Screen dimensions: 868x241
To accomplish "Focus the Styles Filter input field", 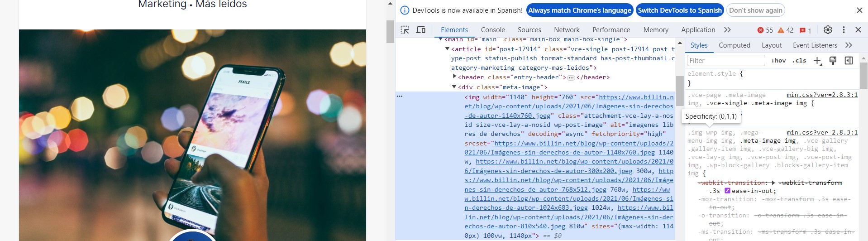I will pos(726,61).
